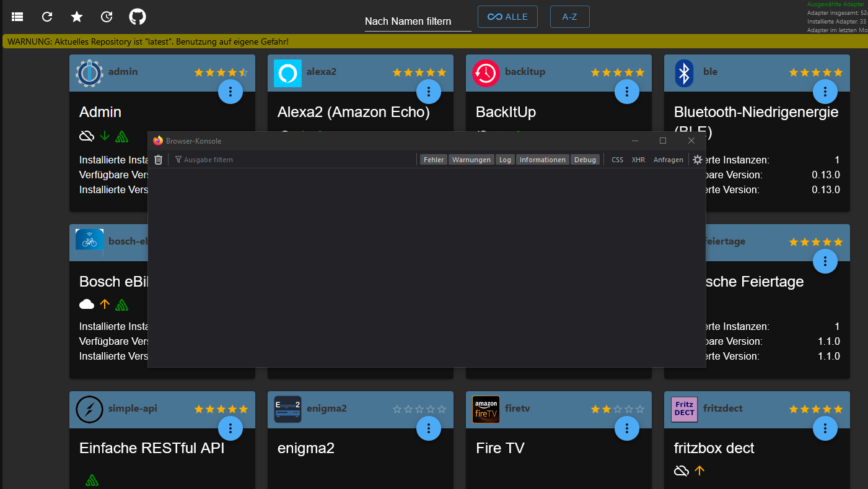
Task: Switch adapters to list view
Action: [17, 17]
